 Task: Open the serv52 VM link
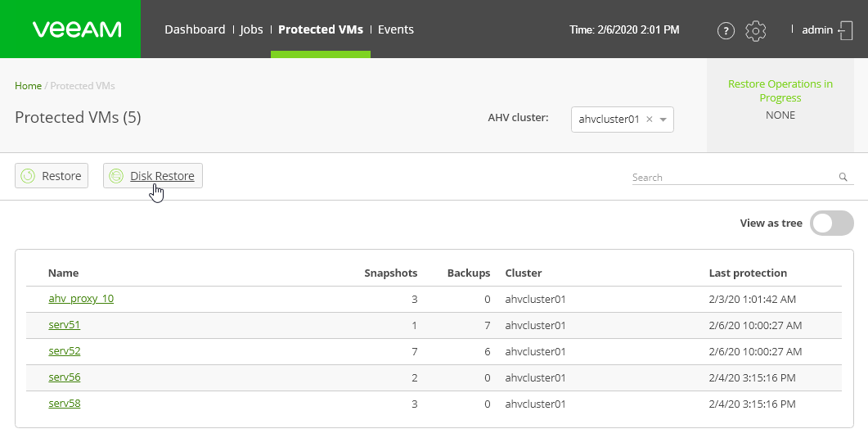[64, 350]
